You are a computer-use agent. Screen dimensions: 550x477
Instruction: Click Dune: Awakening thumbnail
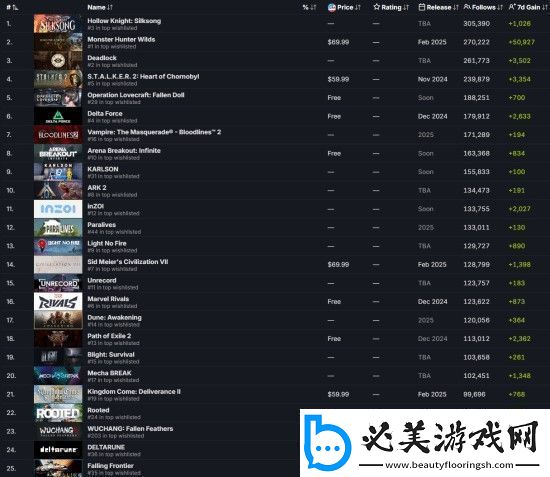click(58, 320)
